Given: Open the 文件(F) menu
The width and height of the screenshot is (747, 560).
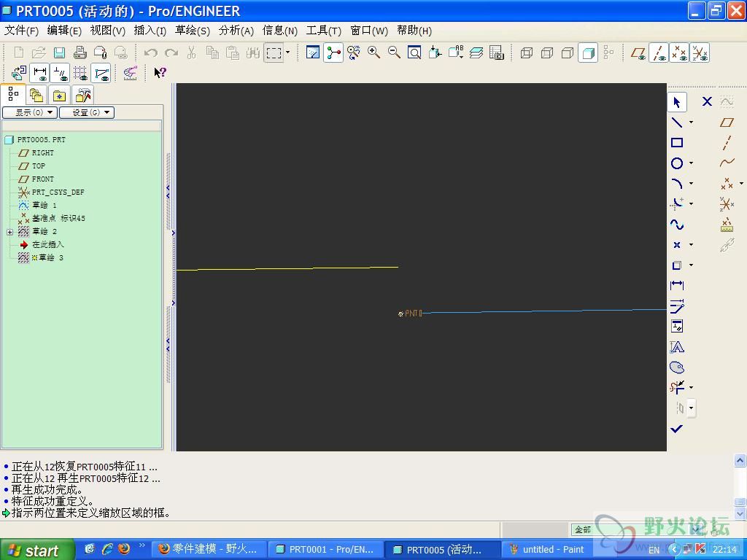Looking at the screenshot, I should pos(21,31).
